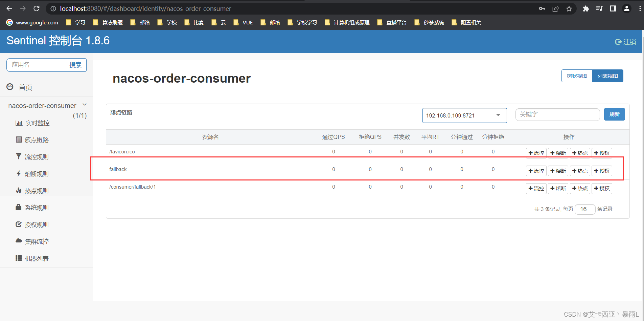The image size is (644, 321).
Task: View site information icon in address bar
Action: click(53, 9)
